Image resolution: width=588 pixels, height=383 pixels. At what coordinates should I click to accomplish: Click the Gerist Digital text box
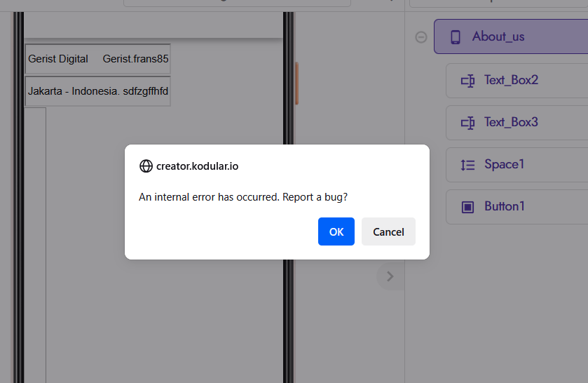coord(97,59)
